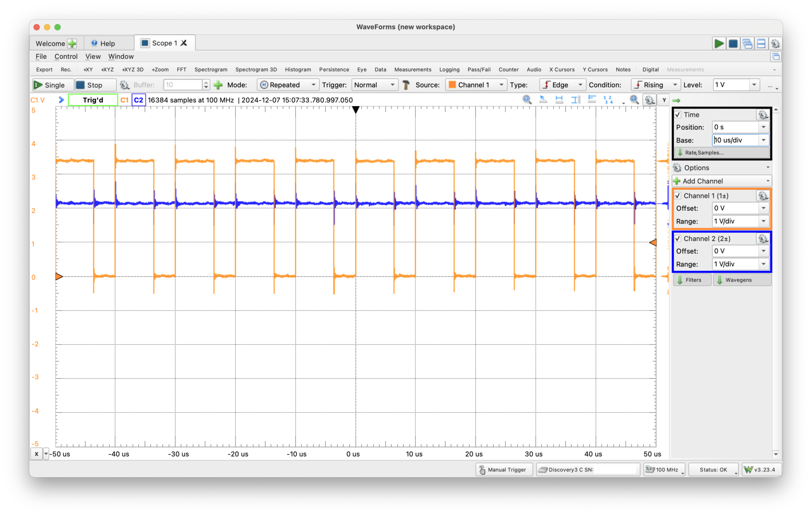This screenshot has height=516, width=812.
Task: Toggle the Time checkbox
Action: pyautogui.click(x=678, y=115)
